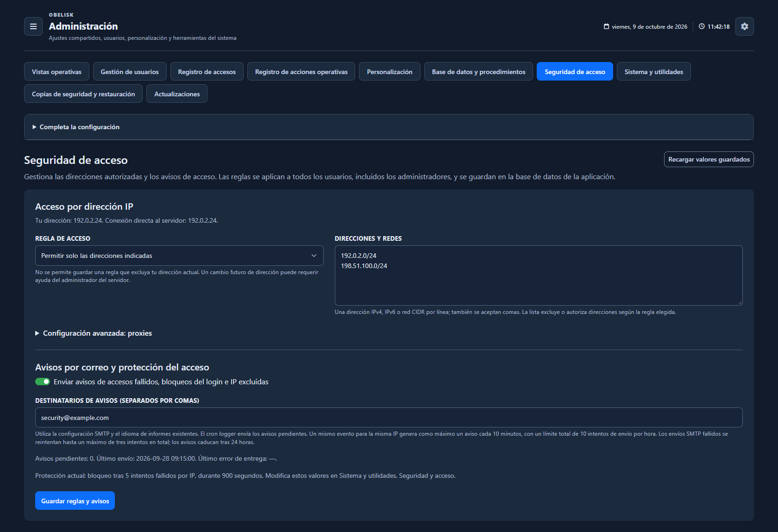The image size is (778, 532).
Task: Open Registro de acciones operativas tab
Action: (301, 71)
